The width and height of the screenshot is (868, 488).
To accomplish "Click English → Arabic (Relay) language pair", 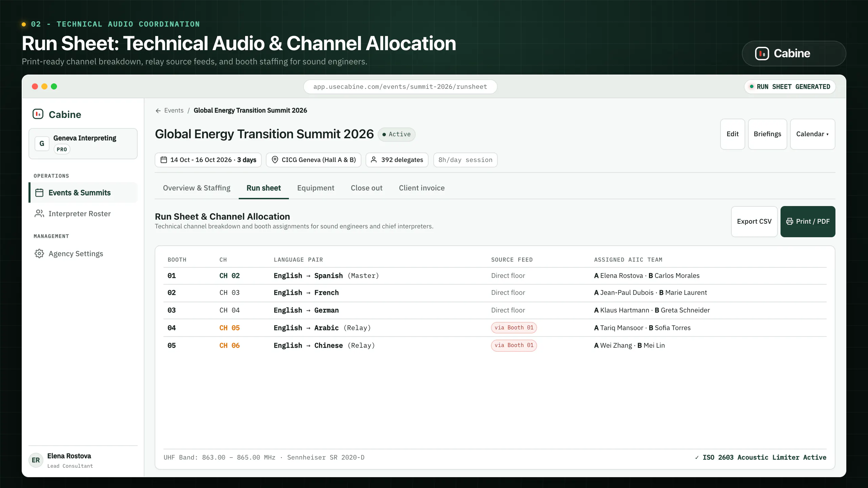I will click(x=322, y=328).
